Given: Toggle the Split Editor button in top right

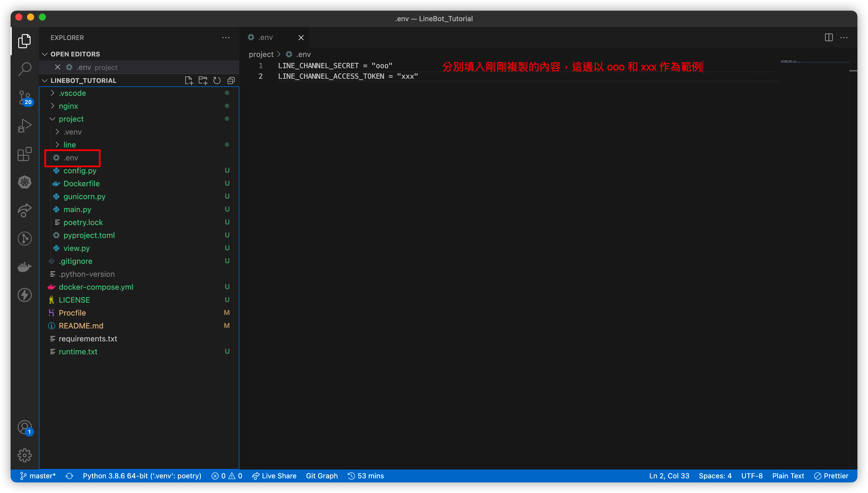Looking at the screenshot, I should pos(829,37).
